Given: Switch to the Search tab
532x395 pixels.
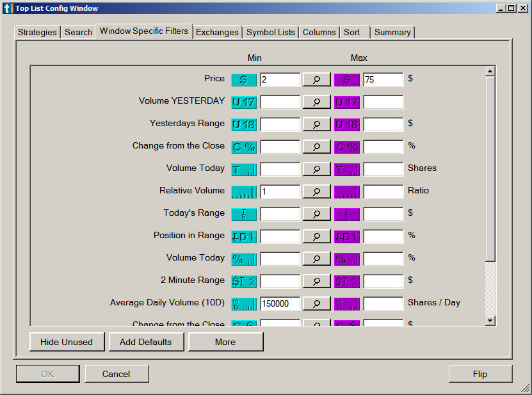Looking at the screenshot, I should click(x=78, y=32).
